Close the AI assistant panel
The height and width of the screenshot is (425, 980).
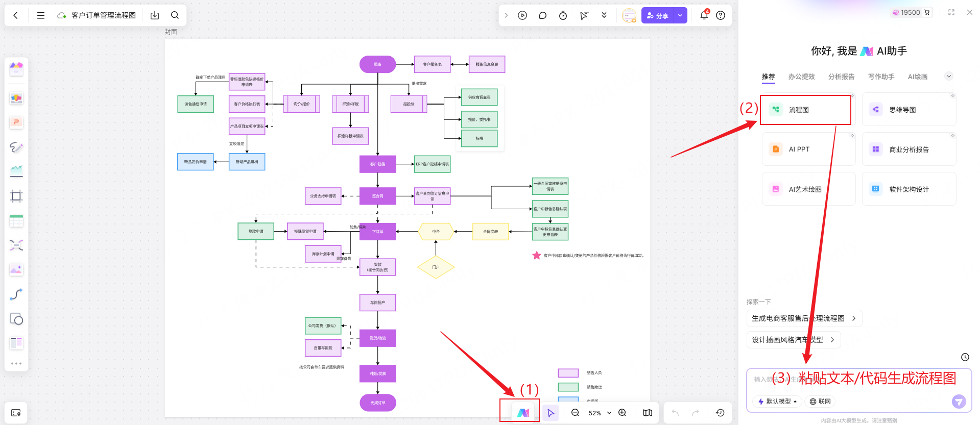[x=970, y=12]
